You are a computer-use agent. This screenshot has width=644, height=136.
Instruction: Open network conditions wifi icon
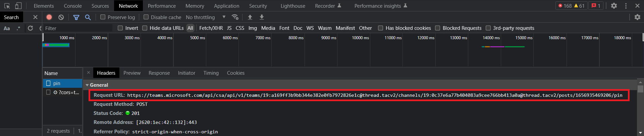tap(235, 17)
